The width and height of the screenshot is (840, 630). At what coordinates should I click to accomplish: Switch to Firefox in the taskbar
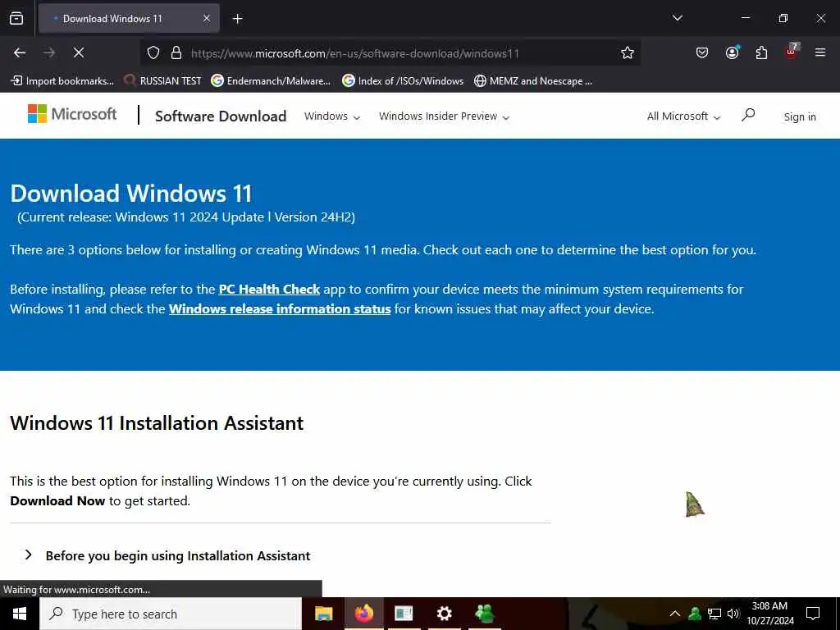point(363,614)
